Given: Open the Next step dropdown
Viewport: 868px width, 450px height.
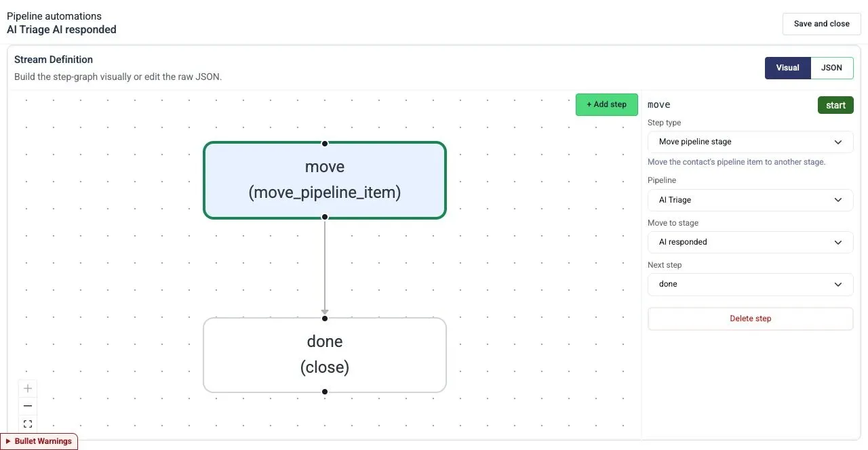Looking at the screenshot, I should point(751,284).
